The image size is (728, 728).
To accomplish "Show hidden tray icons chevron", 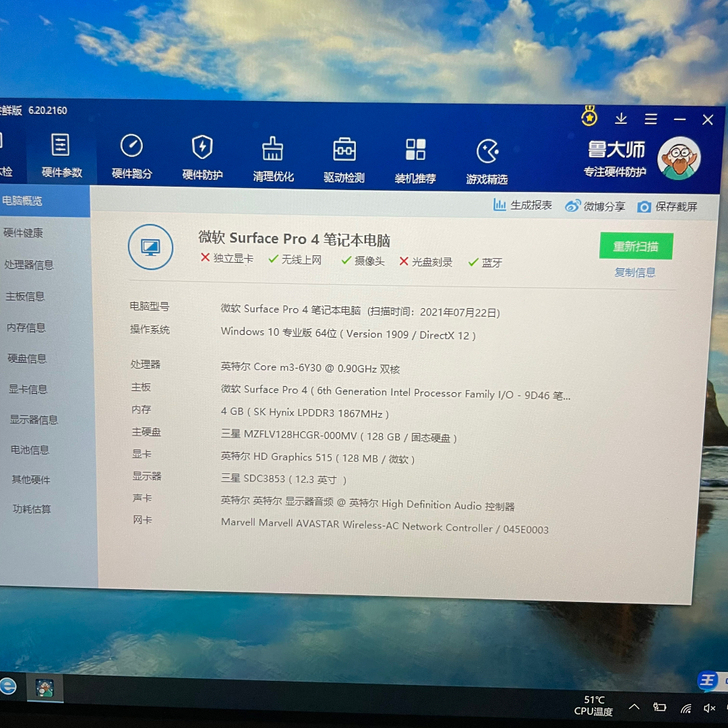I will click(634, 707).
